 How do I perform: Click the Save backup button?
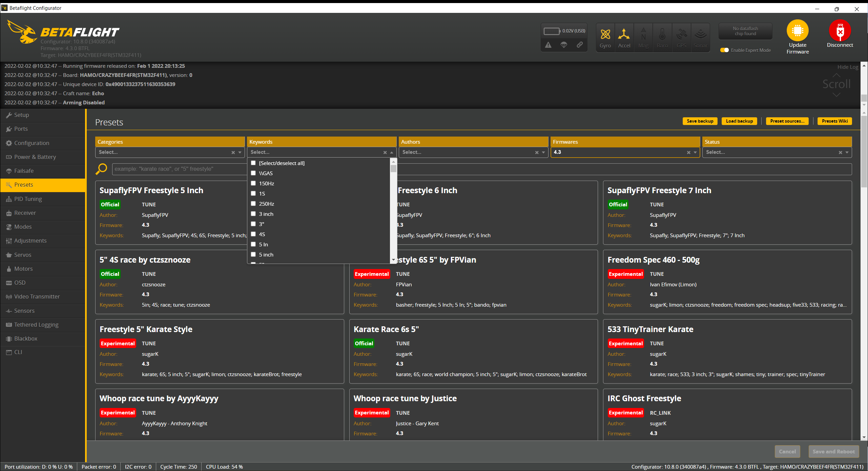click(700, 121)
